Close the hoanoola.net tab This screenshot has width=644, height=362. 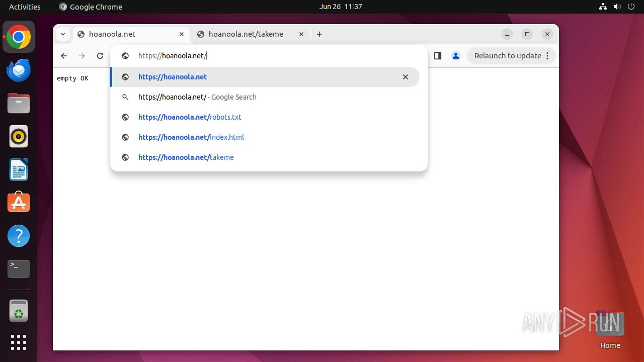[182, 34]
